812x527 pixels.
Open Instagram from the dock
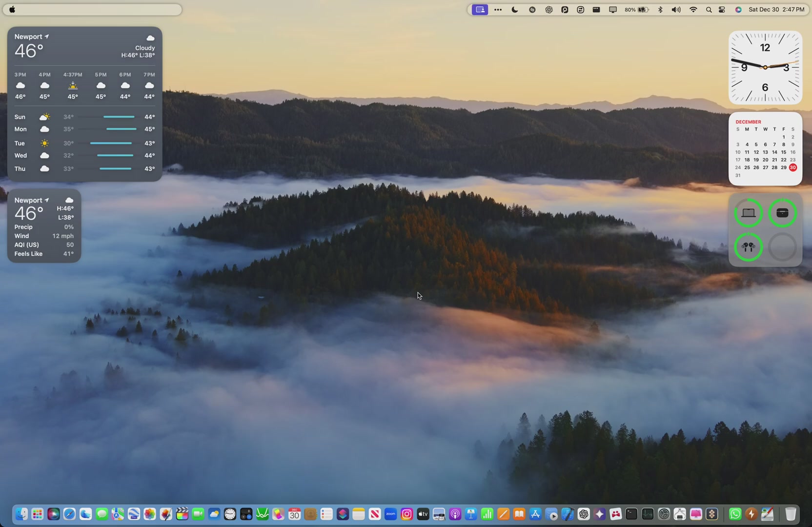(406, 514)
